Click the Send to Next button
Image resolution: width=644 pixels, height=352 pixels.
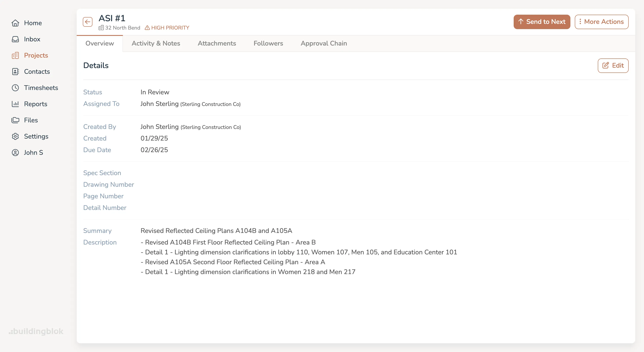pyautogui.click(x=541, y=22)
